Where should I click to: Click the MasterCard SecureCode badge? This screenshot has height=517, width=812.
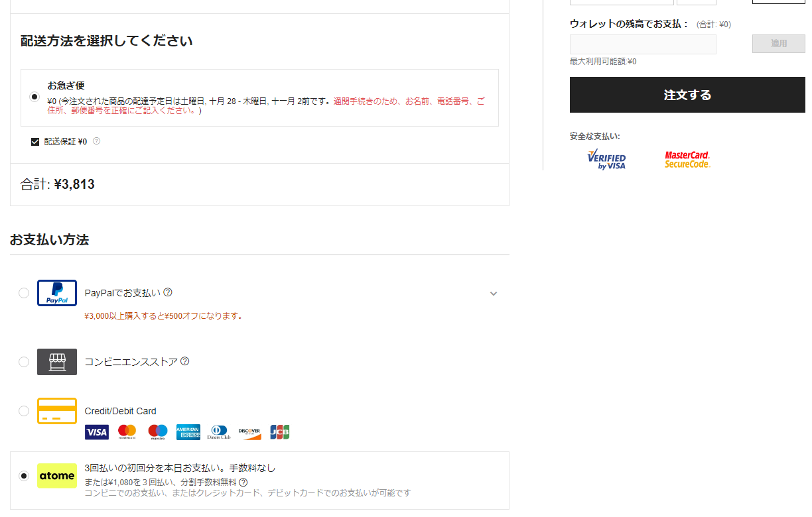pyautogui.click(x=687, y=160)
